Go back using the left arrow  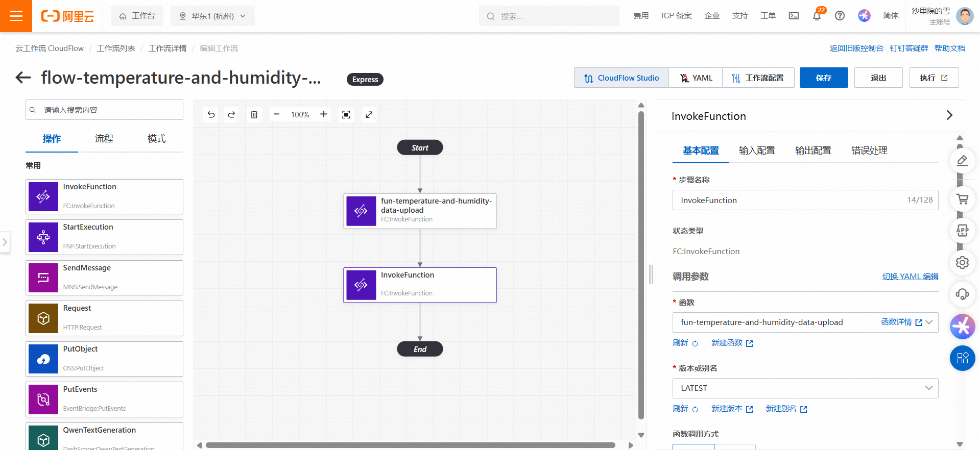click(23, 78)
